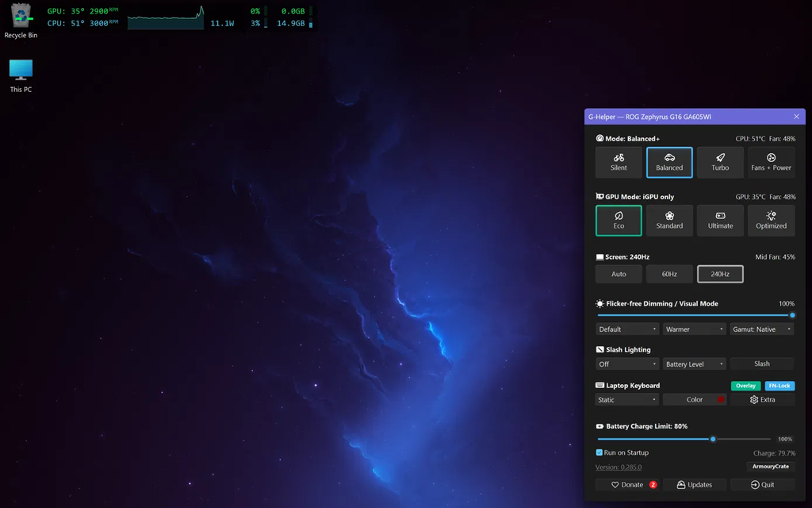Open the Battery Level dropdown
Image resolution: width=812 pixels, height=508 pixels.
pos(695,364)
